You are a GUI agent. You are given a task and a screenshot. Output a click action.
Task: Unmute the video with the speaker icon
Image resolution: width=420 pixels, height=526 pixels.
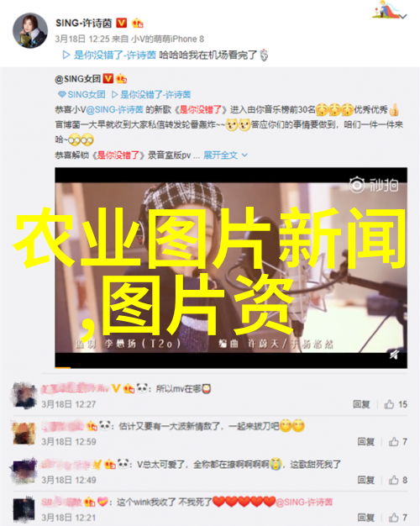click(x=395, y=355)
